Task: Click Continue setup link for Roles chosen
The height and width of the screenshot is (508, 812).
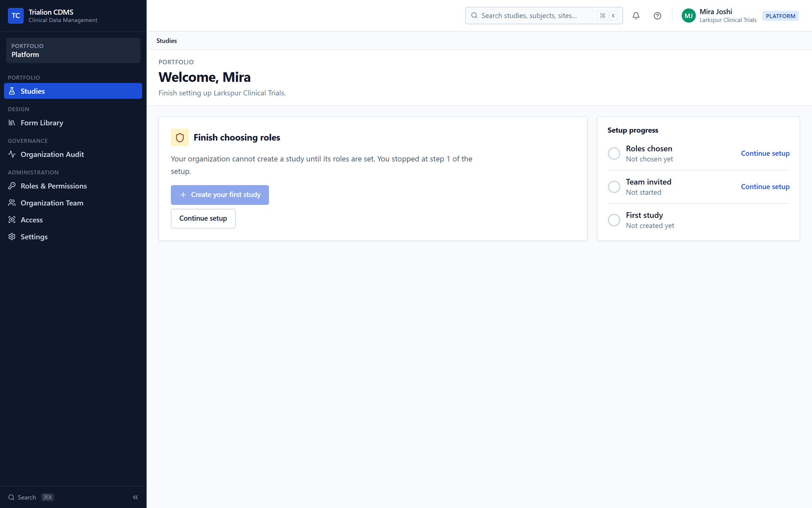Action: (x=765, y=153)
